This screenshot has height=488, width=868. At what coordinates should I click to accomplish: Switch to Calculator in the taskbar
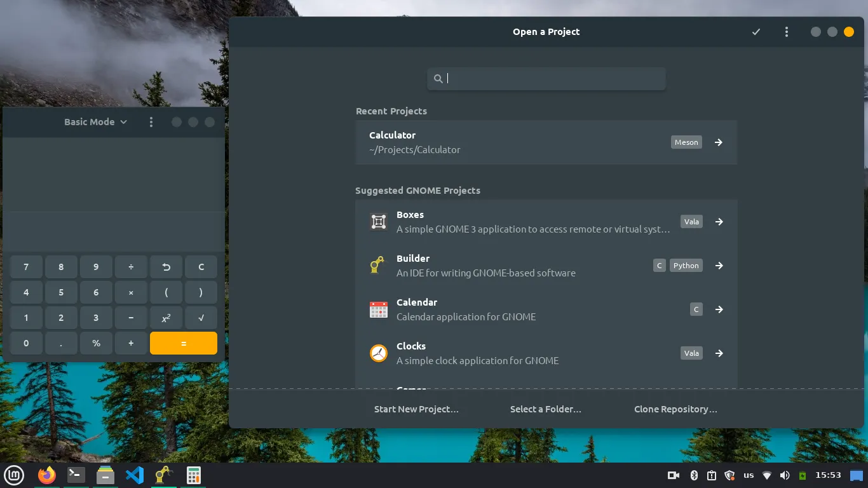(x=193, y=475)
